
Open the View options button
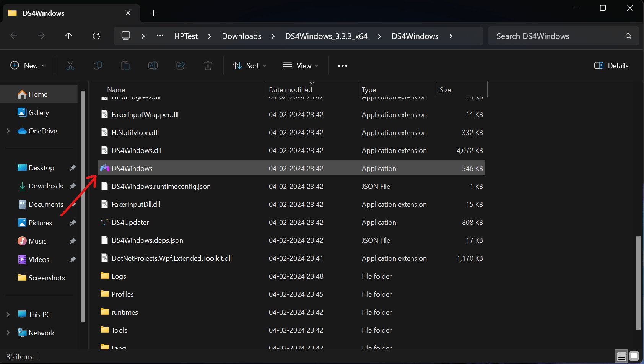(301, 65)
